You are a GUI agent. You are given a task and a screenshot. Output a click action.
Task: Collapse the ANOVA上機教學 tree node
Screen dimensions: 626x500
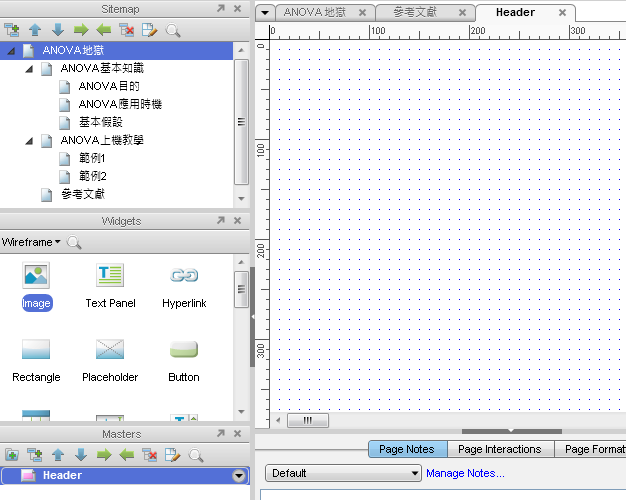(29, 141)
